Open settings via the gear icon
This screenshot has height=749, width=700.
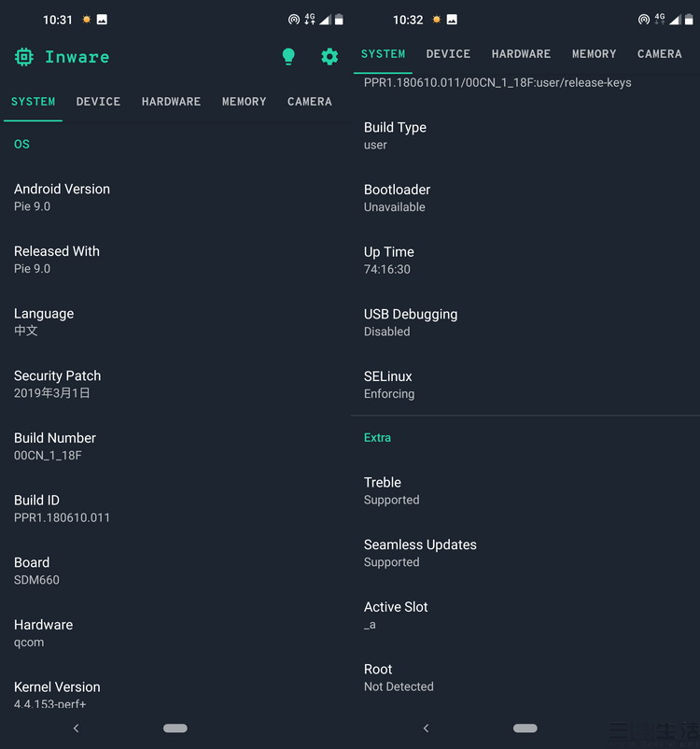(x=329, y=57)
